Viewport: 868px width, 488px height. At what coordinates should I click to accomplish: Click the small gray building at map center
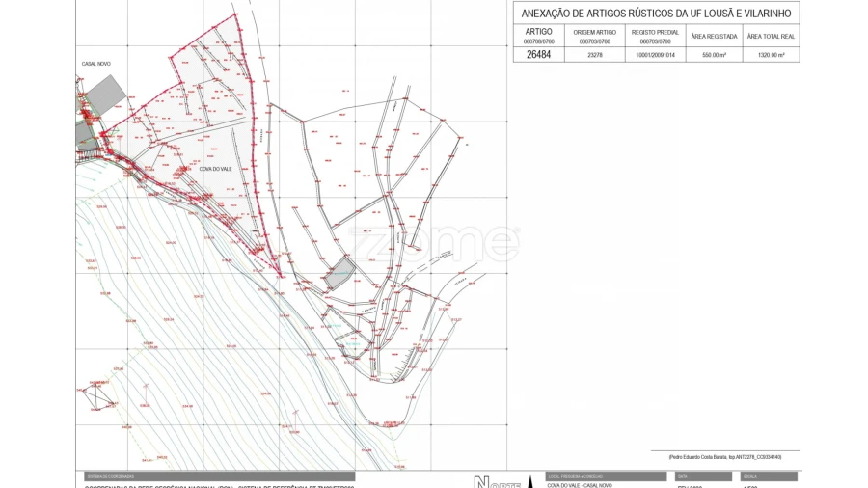click(x=339, y=273)
